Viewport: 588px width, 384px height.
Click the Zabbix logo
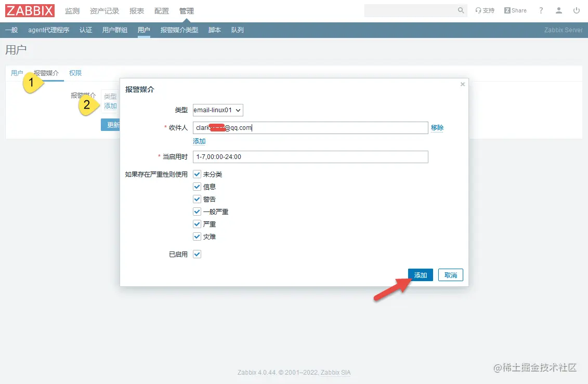pos(30,10)
